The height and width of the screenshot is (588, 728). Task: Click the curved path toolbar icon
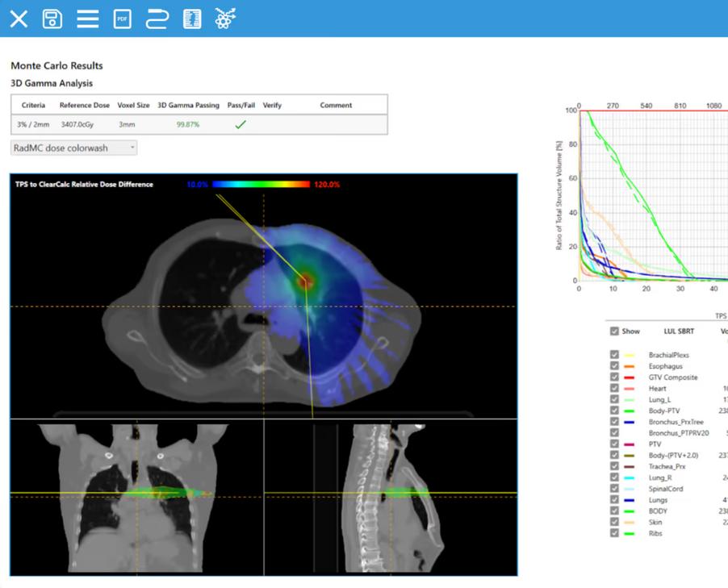tap(157, 19)
